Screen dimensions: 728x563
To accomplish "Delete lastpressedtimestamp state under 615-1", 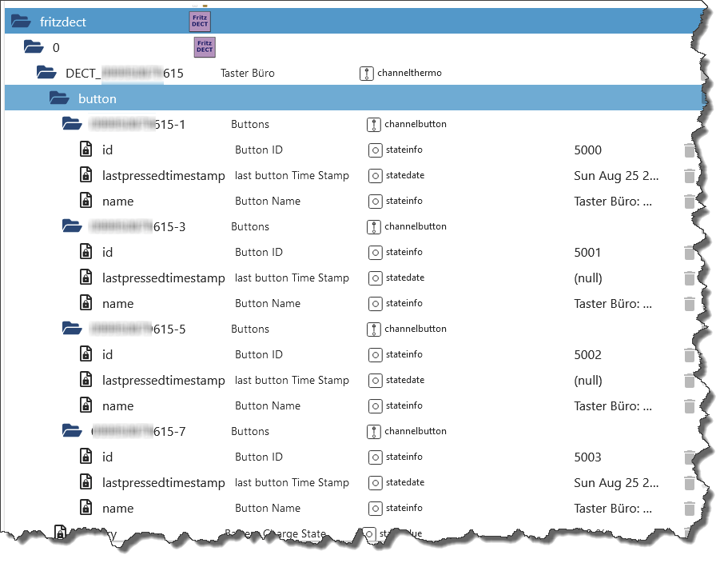I will coord(690,176).
